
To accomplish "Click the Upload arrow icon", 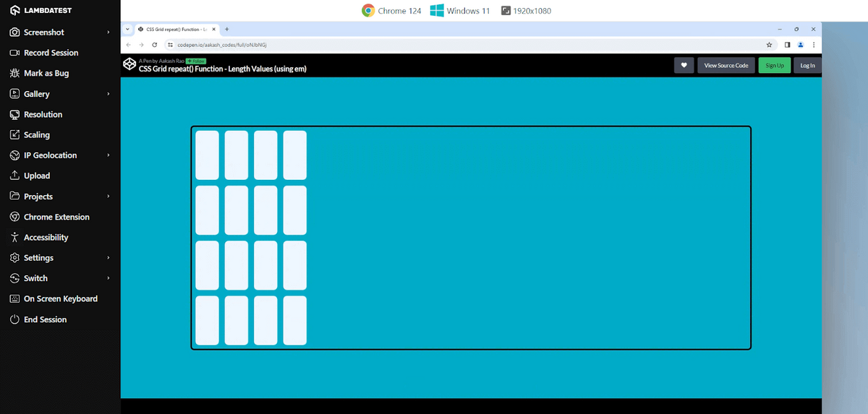I will (14, 176).
